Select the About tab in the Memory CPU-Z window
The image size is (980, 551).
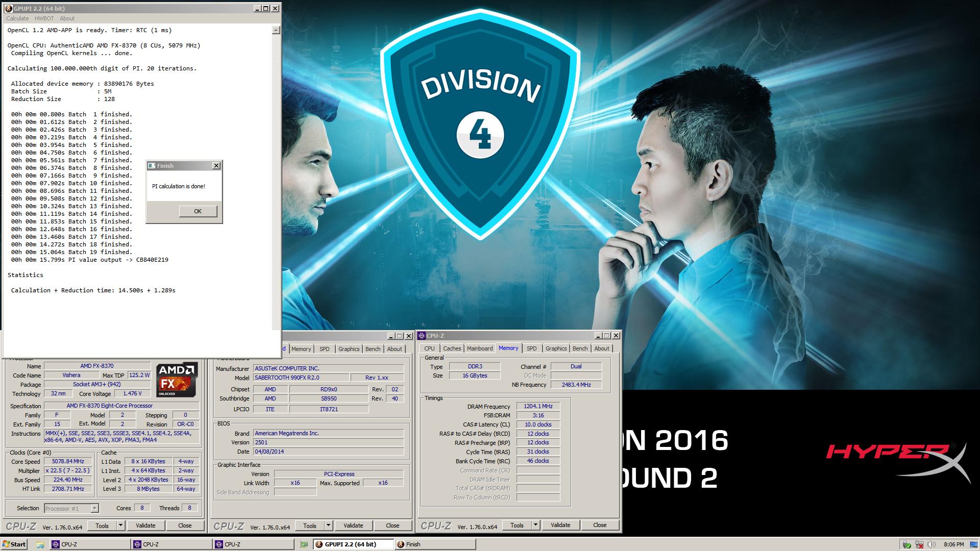602,348
